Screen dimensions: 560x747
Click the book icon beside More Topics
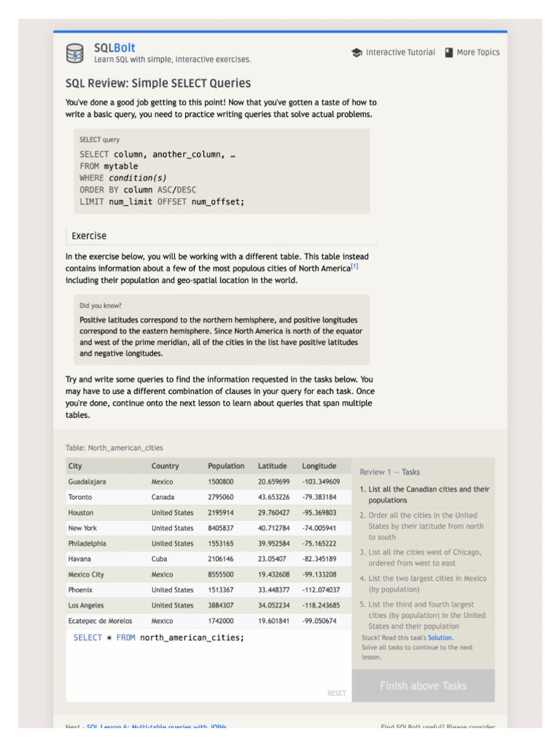(449, 53)
